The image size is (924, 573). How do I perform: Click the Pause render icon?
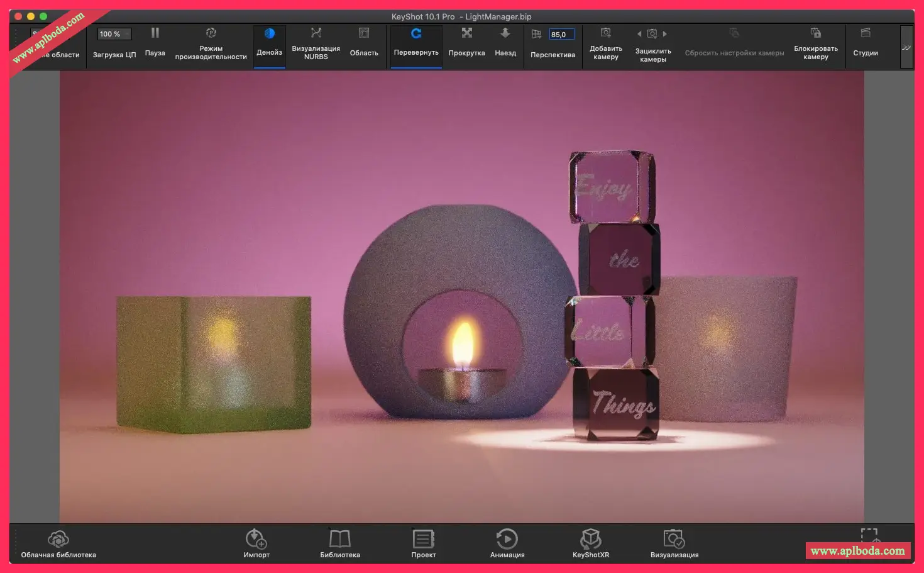pos(155,34)
